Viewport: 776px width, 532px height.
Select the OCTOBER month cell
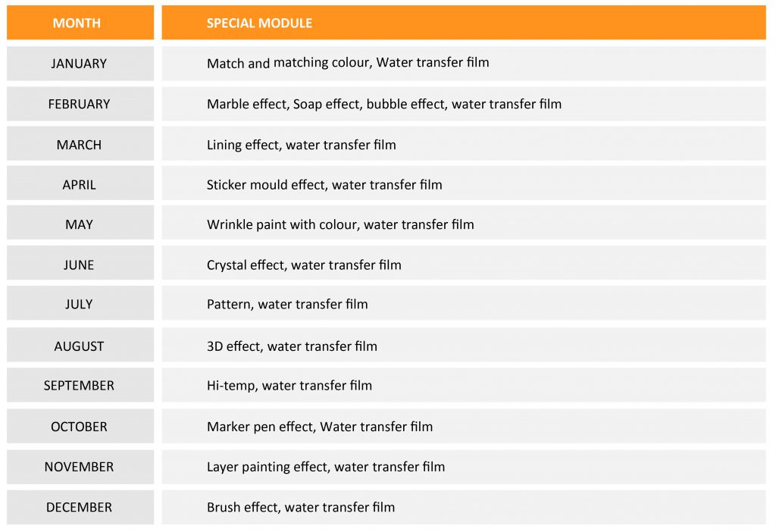pyautogui.click(x=80, y=426)
